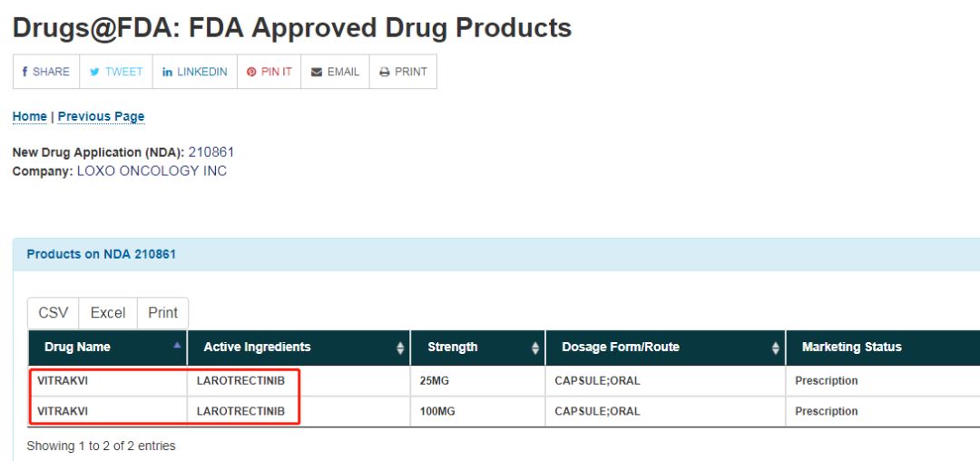The image size is (980, 461).
Task: Click the Twitter TWEET bird icon
Action: [x=94, y=72]
